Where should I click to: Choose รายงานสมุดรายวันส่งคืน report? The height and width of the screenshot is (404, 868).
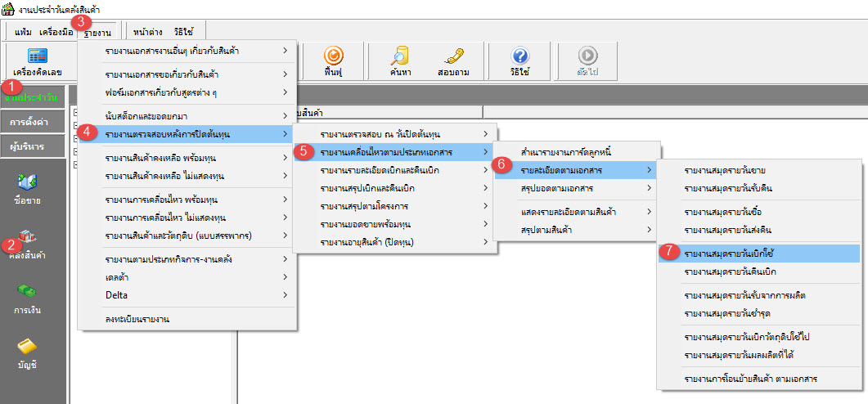pos(759,230)
